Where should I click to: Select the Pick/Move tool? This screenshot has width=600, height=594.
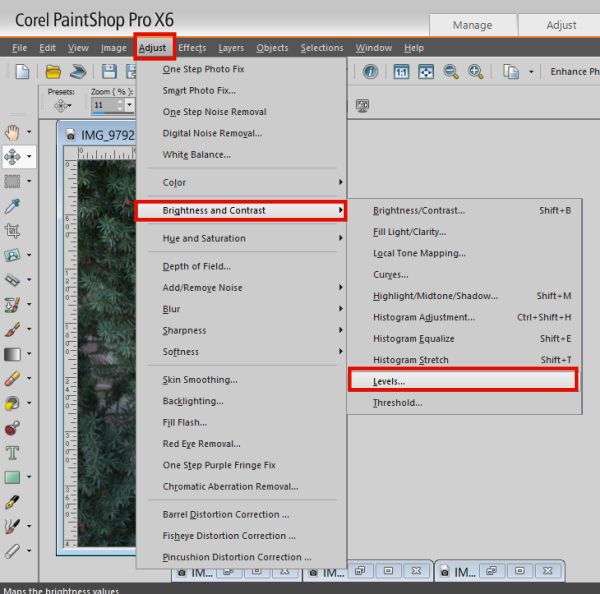point(12,157)
